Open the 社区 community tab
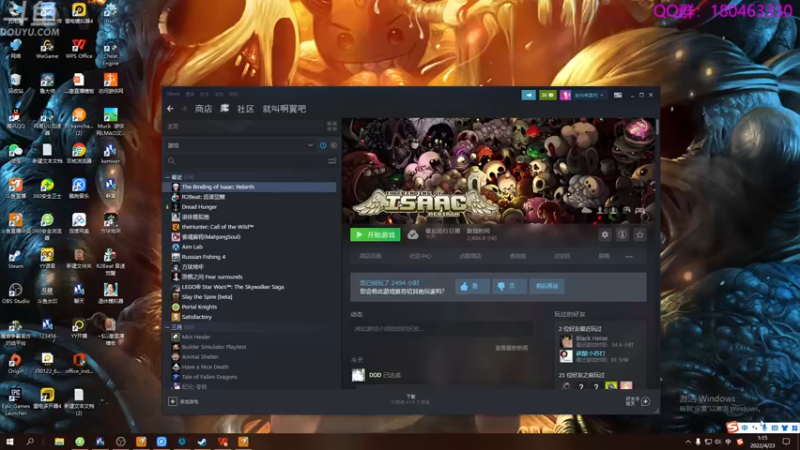Viewport: 800px width, 450px height. point(245,109)
